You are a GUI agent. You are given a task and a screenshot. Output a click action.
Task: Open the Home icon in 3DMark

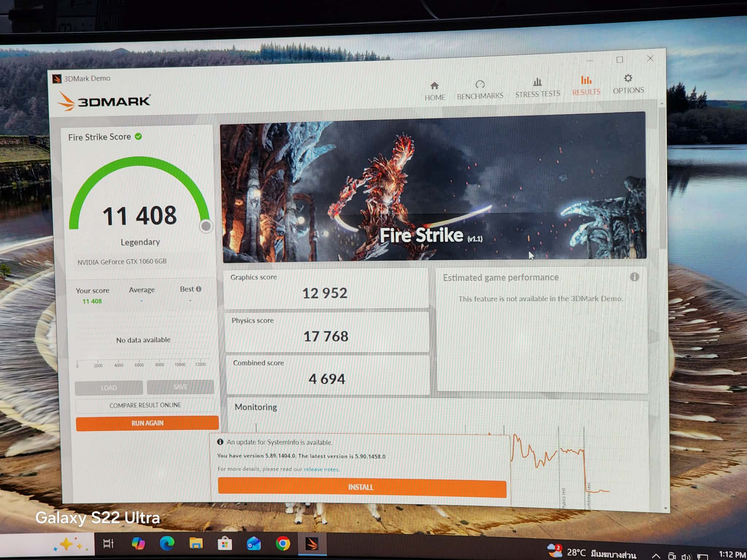434,86
